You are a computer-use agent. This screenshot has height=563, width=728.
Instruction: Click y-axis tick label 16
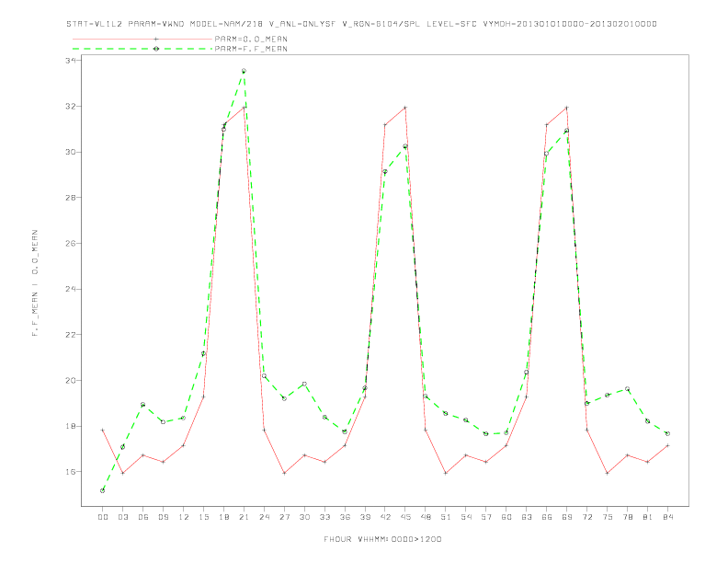pyautogui.click(x=71, y=472)
